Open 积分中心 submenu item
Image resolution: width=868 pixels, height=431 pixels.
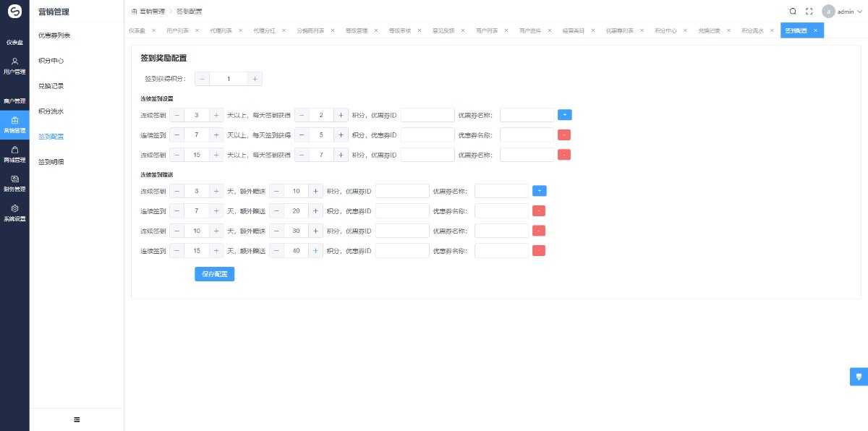[51, 60]
